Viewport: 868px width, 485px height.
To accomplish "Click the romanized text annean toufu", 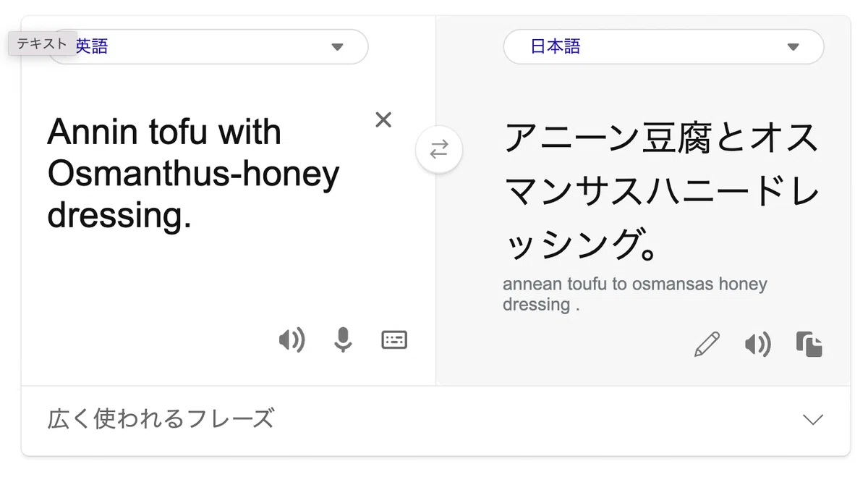I will [x=556, y=284].
